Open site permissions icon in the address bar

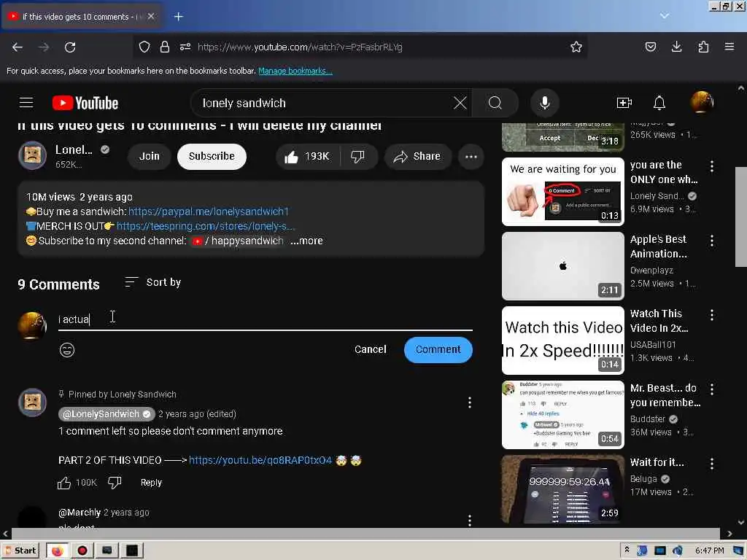[x=185, y=47]
